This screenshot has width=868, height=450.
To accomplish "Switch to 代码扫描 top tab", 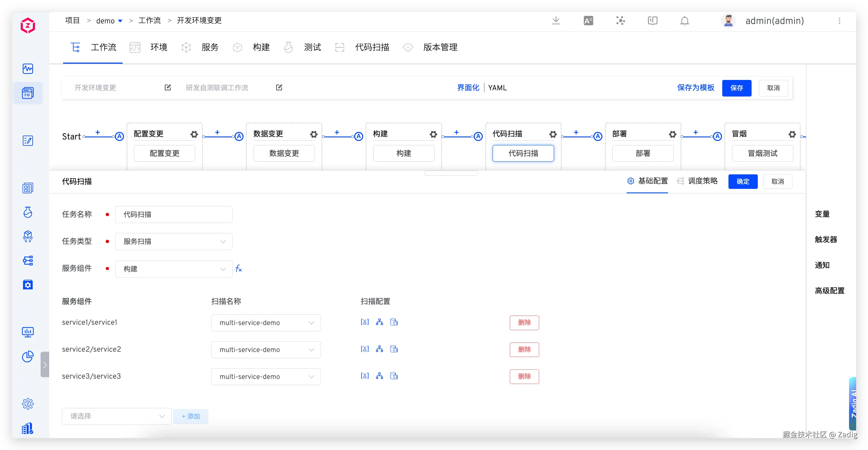I will click(x=362, y=47).
